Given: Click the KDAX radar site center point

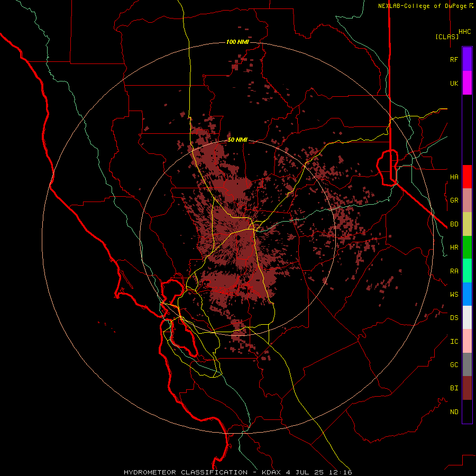Looking at the screenshot, I should 239,237.
